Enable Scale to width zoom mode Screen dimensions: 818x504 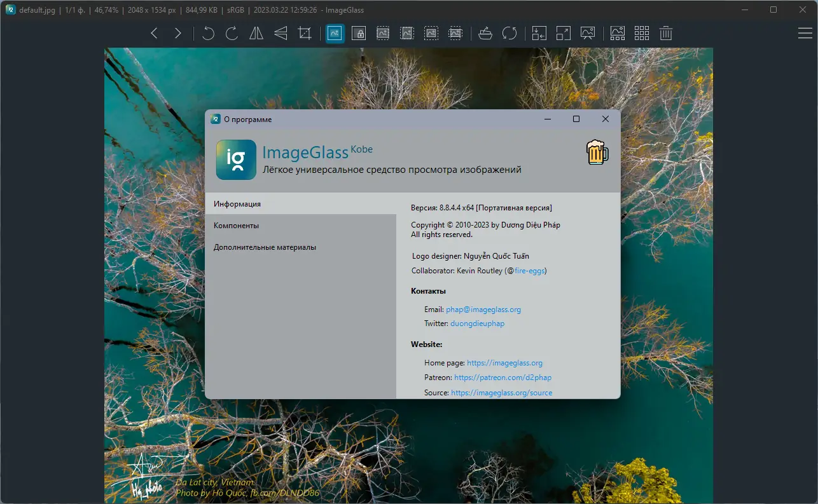click(383, 33)
